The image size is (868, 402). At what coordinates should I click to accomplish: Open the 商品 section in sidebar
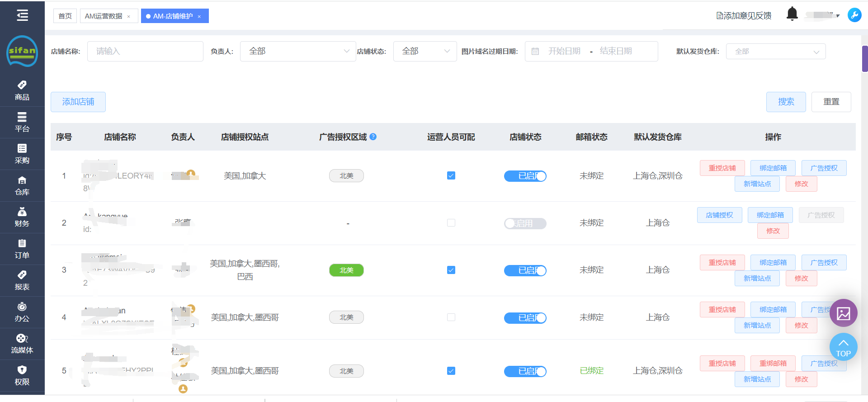(22, 90)
